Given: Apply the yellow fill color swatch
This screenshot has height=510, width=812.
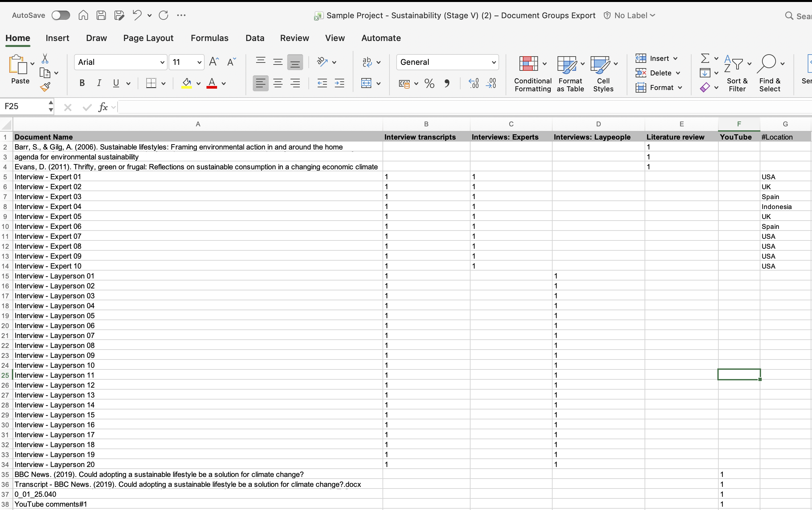Looking at the screenshot, I should pyautogui.click(x=187, y=83).
